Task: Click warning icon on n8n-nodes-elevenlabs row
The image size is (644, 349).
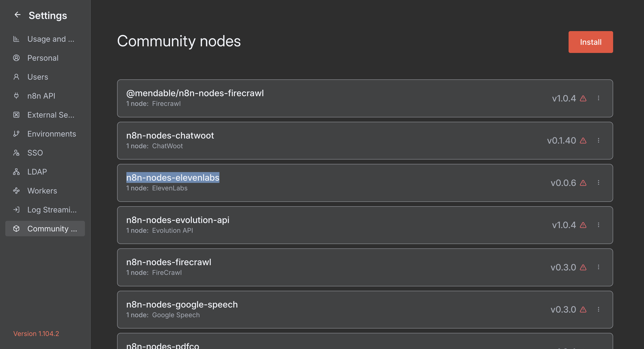Action: point(583,183)
